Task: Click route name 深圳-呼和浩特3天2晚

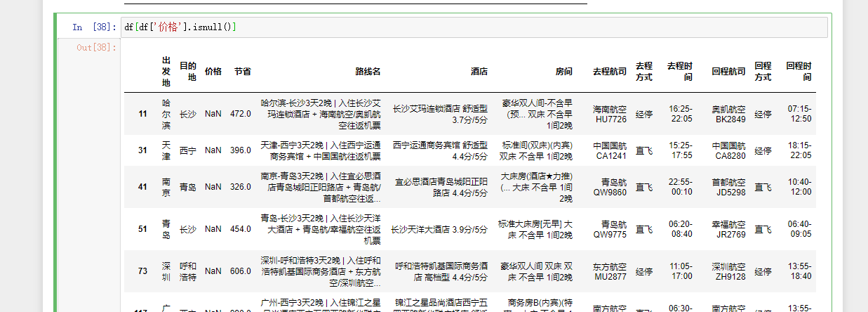Action: point(321,271)
